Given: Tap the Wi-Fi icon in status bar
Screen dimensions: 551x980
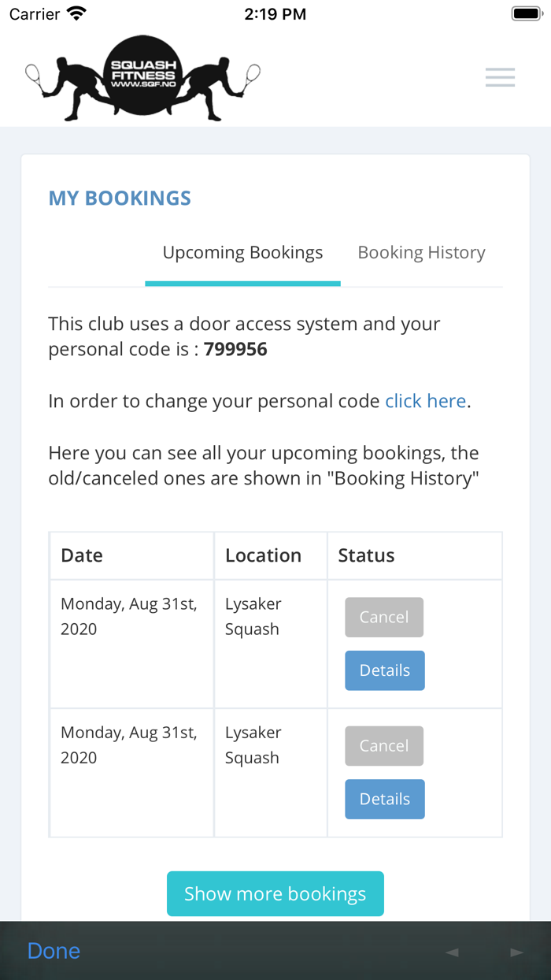Looking at the screenshot, I should (76, 14).
